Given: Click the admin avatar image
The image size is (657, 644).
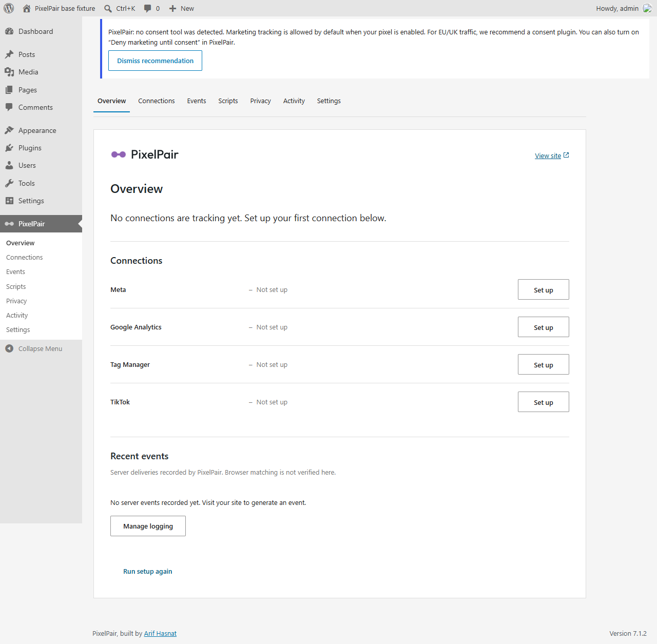Looking at the screenshot, I should 647,9.
